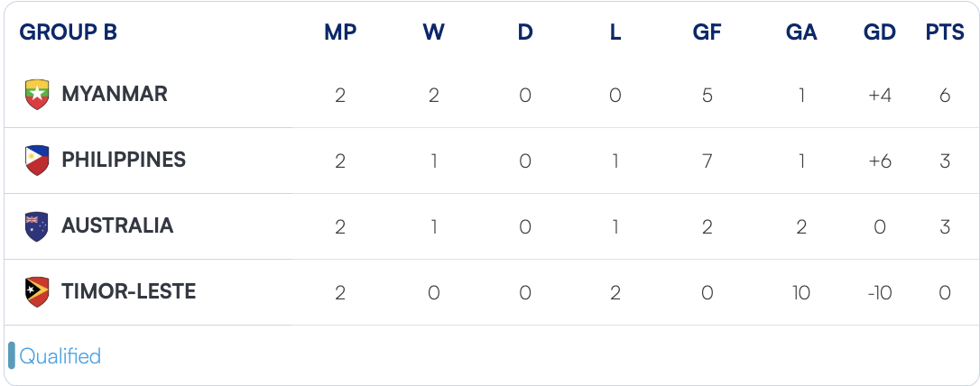Click the GD column header
980x386 pixels.
click(879, 32)
